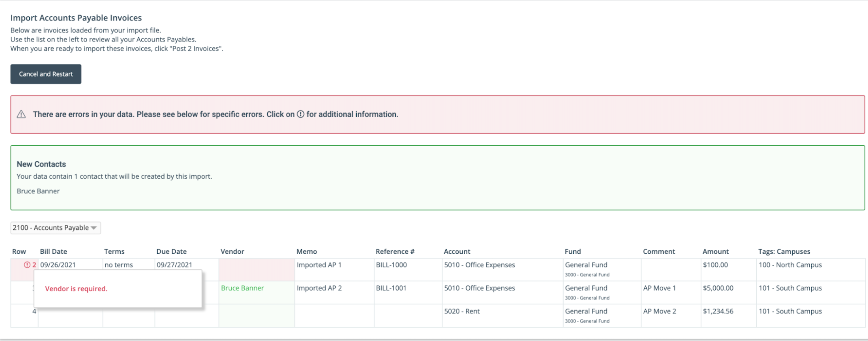Click the Row column header
868x341 pixels.
[x=19, y=251]
